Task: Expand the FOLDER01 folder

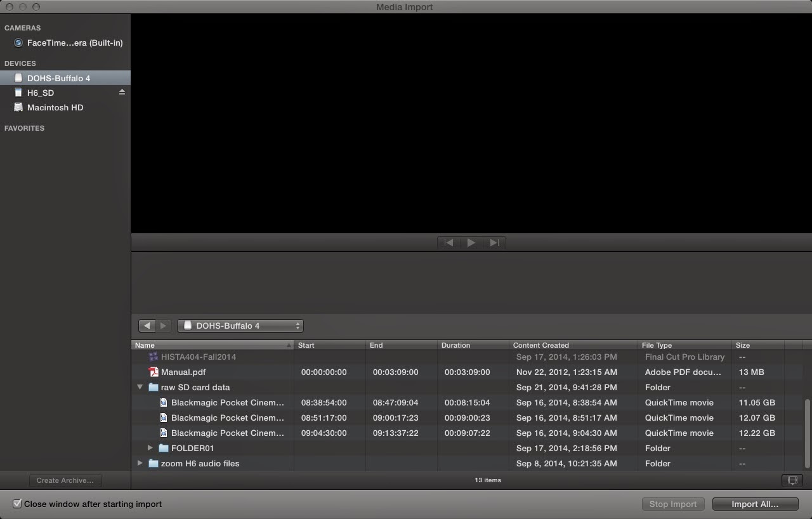Action: 150,448
